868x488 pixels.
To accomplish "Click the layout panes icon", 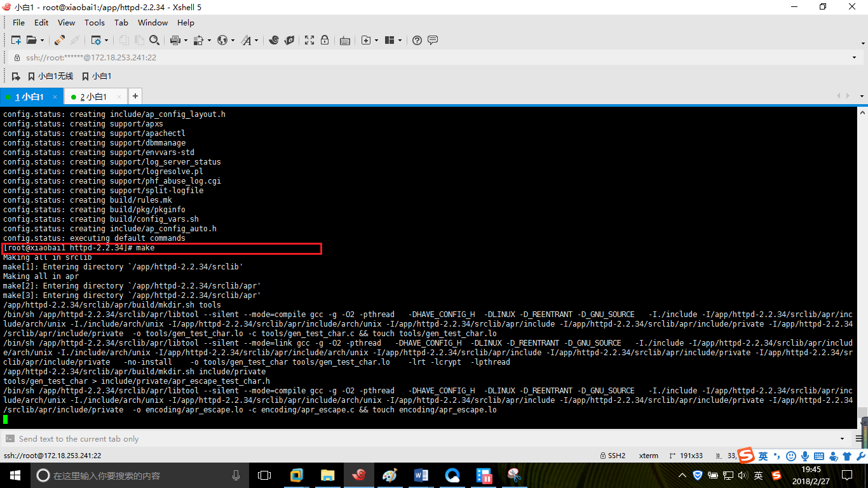I will coord(390,40).
